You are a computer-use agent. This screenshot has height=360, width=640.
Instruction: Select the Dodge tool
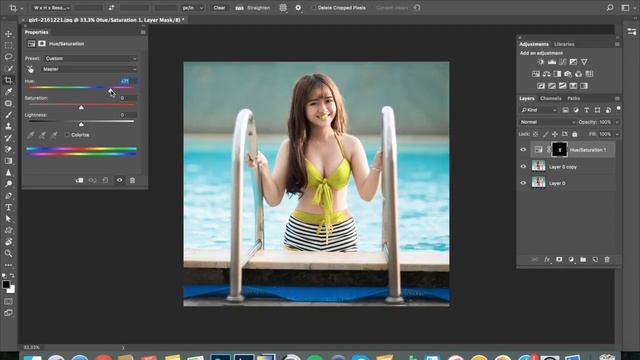pos(8,184)
